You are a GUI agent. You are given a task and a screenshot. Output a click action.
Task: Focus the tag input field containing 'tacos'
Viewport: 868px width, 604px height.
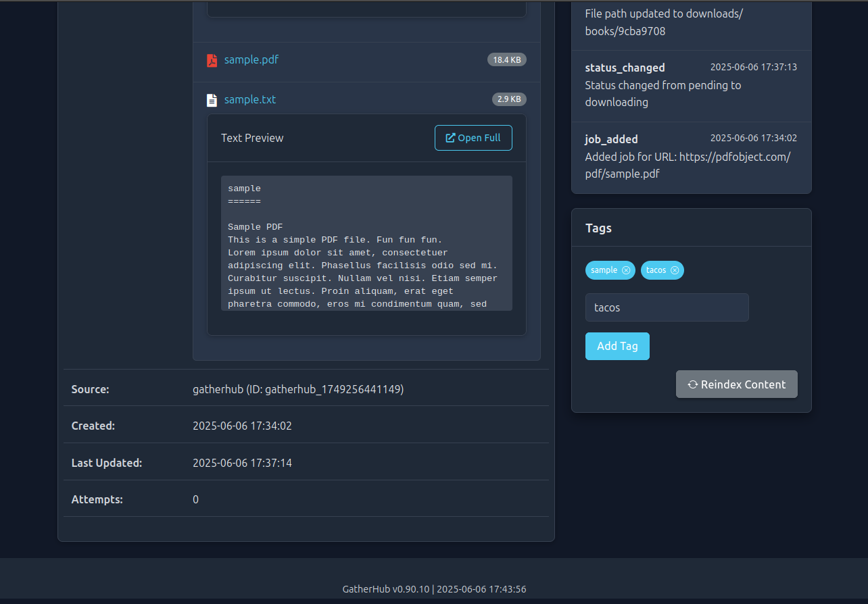point(667,307)
